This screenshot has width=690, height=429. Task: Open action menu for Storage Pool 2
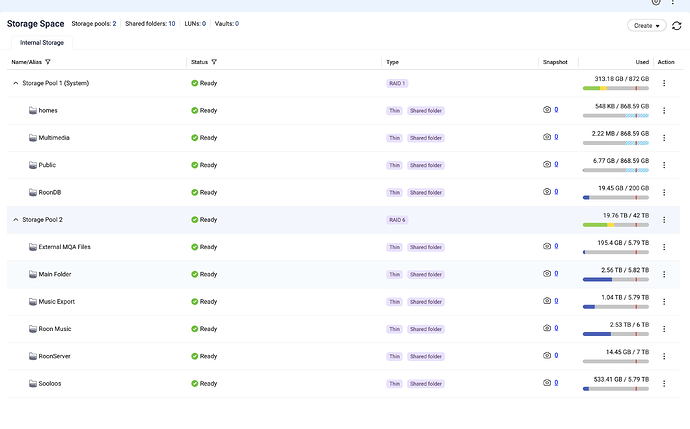pyautogui.click(x=664, y=220)
